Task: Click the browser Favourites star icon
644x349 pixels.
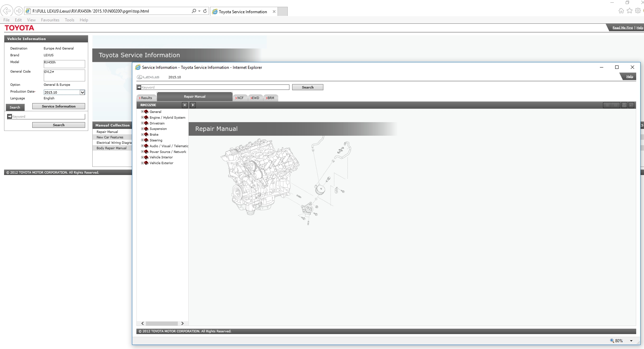Action: pos(629,11)
